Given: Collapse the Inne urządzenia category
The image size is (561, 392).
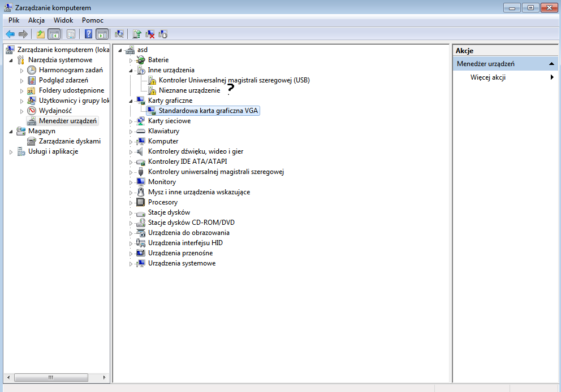Looking at the screenshot, I should 131,71.
